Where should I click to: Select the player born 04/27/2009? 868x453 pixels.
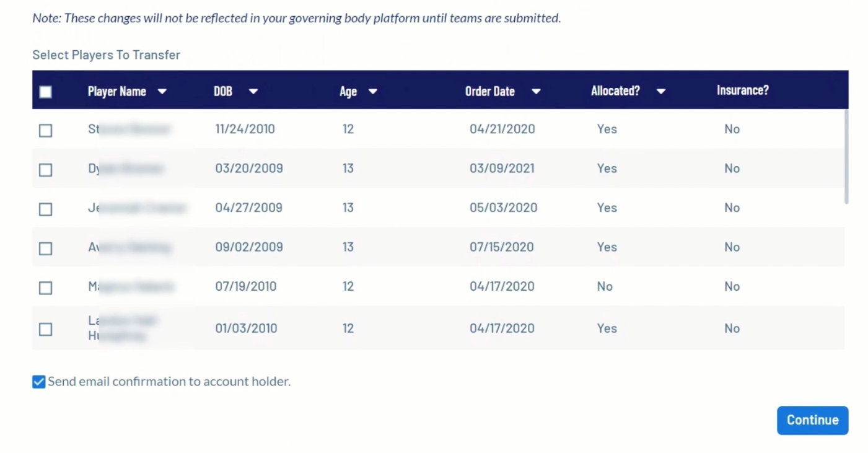45,209
